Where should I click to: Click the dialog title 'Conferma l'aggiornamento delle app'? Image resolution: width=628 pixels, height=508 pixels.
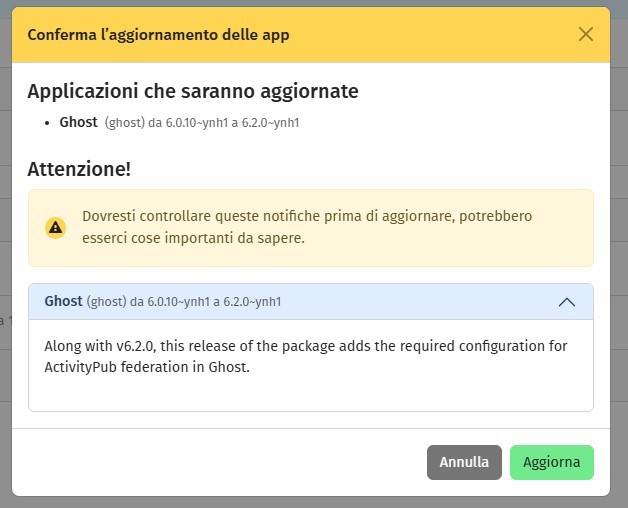point(158,35)
